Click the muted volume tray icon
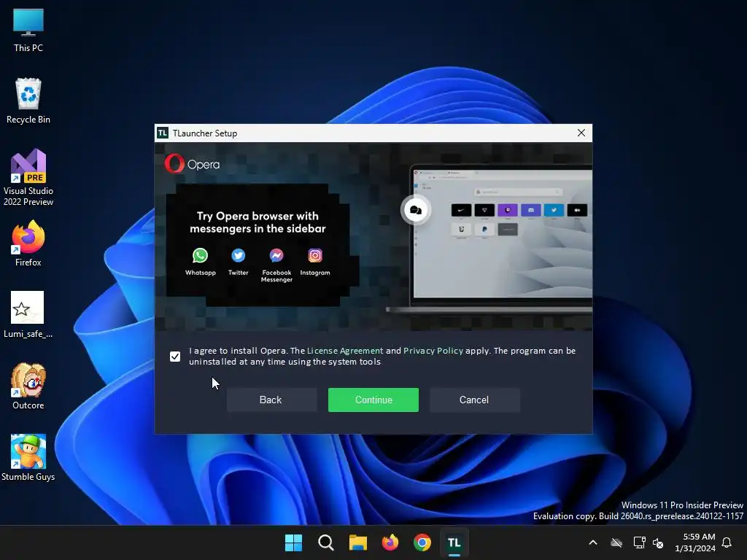 [658, 542]
